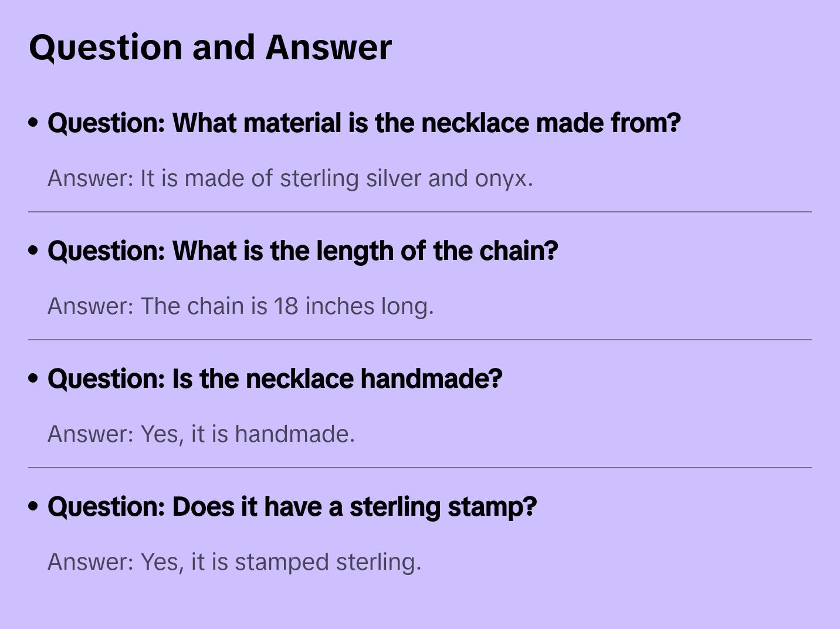The width and height of the screenshot is (840, 629).
Task: Click the bullet beside the chain length question
Action: 33,251
